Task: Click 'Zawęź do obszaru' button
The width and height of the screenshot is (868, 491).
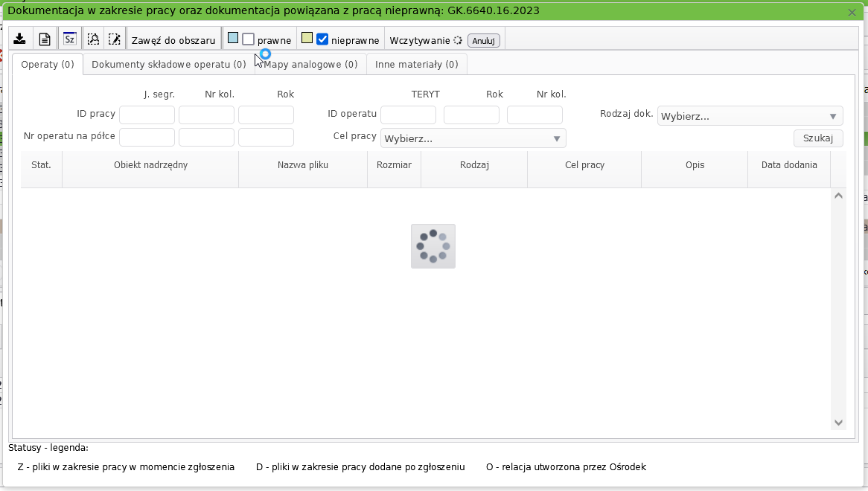Action: [x=173, y=40]
